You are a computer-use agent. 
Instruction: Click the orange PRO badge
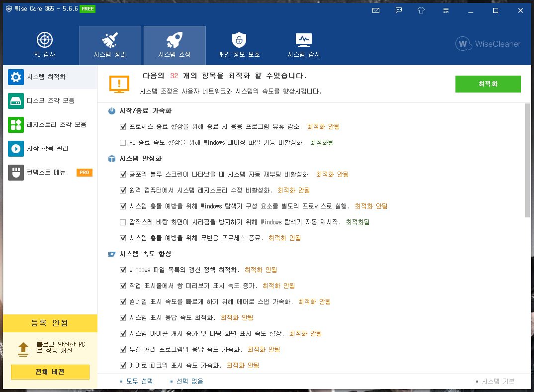pyautogui.click(x=85, y=173)
